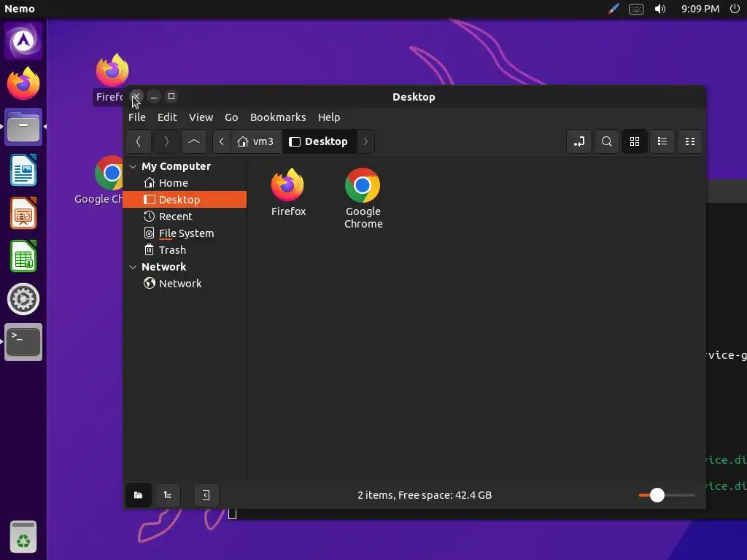Launch LibreOffice Impress from the dock
This screenshot has width=747, height=560.
click(x=23, y=213)
